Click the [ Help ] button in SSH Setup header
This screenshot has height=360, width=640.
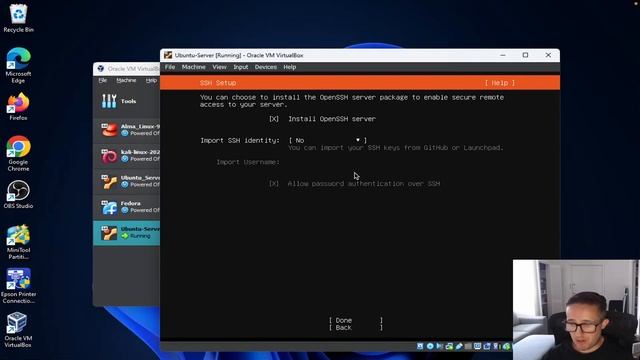(500, 83)
